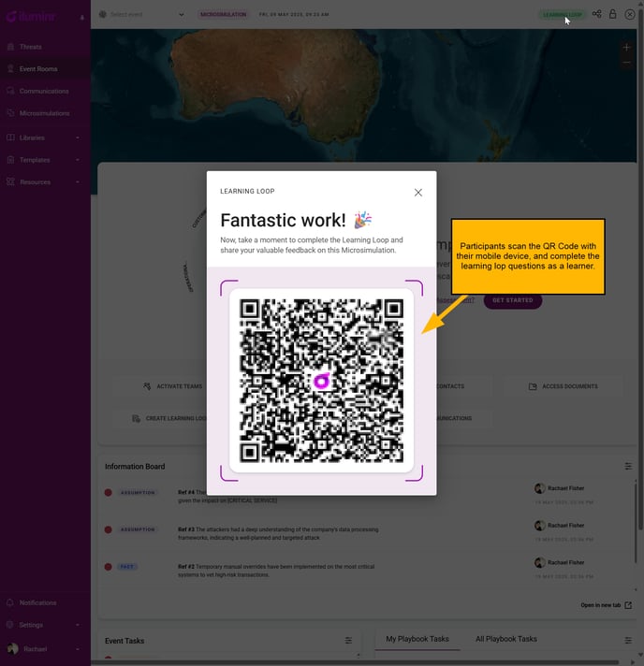
Task: Click the Templates sidebar icon
Action: 10,160
